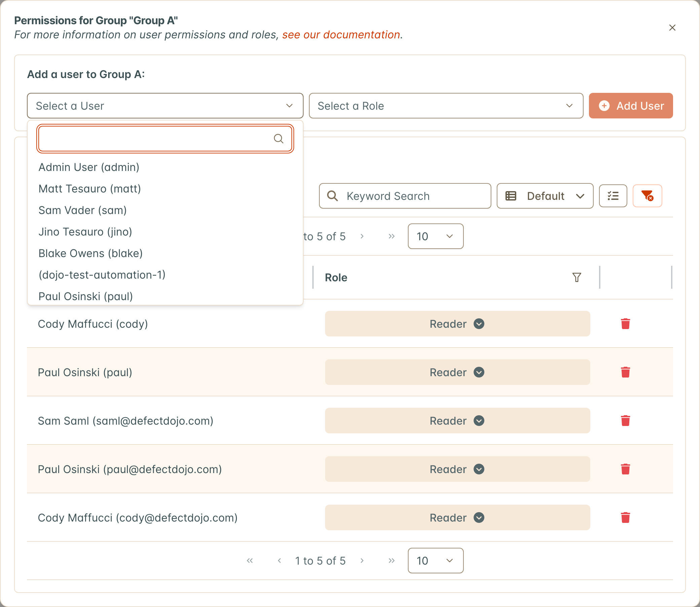
Task: Click the Add User button
Action: 631,106
